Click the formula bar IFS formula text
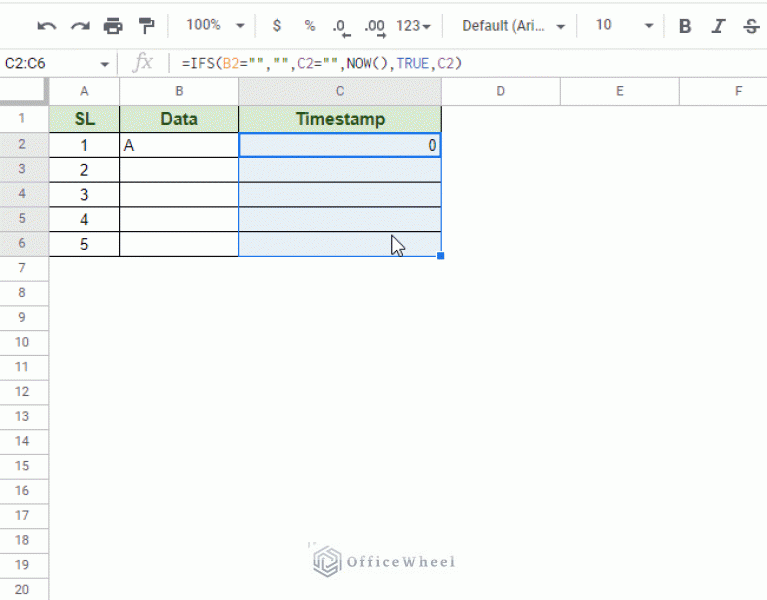 322,63
